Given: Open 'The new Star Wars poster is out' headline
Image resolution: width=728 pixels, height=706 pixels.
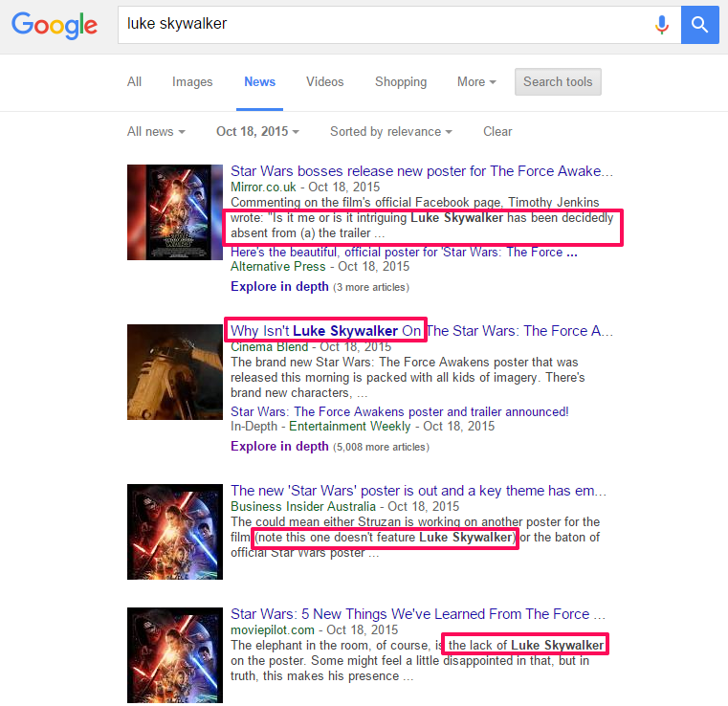Looking at the screenshot, I should pos(418,491).
